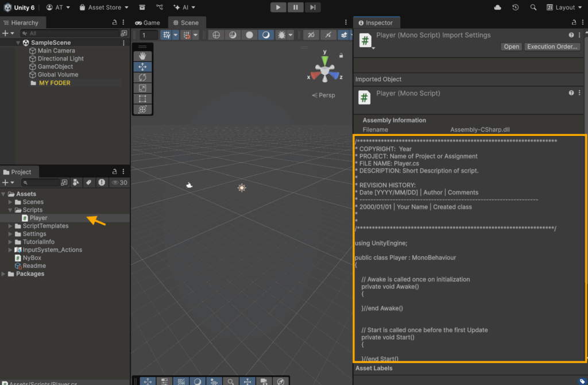The image size is (588, 385).
Task: Open the Asset Store dropdown
Action: [x=104, y=7]
